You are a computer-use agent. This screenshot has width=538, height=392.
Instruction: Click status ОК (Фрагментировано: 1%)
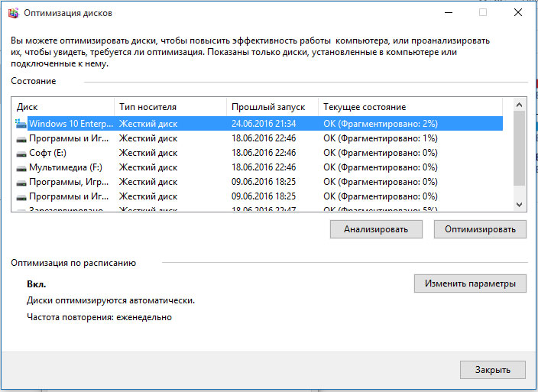[381, 138]
